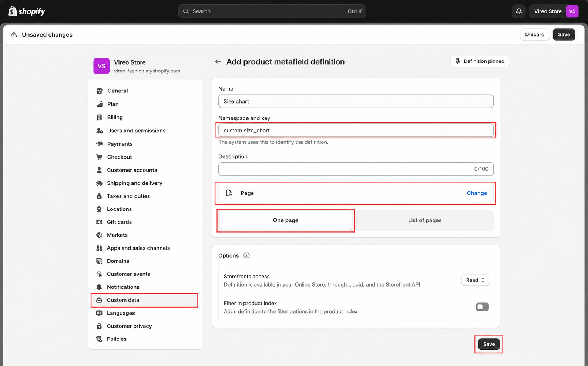Screen dimensions: 588x366
Task: Click the Customer privacy lock icon
Action: click(99, 326)
